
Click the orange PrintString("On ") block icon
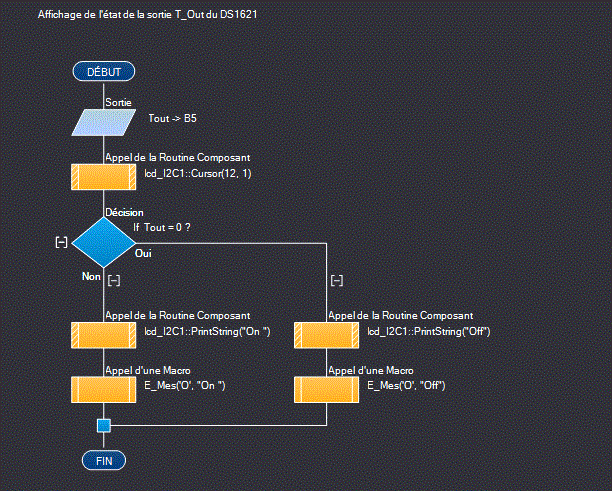pyautogui.click(x=103, y=334)
